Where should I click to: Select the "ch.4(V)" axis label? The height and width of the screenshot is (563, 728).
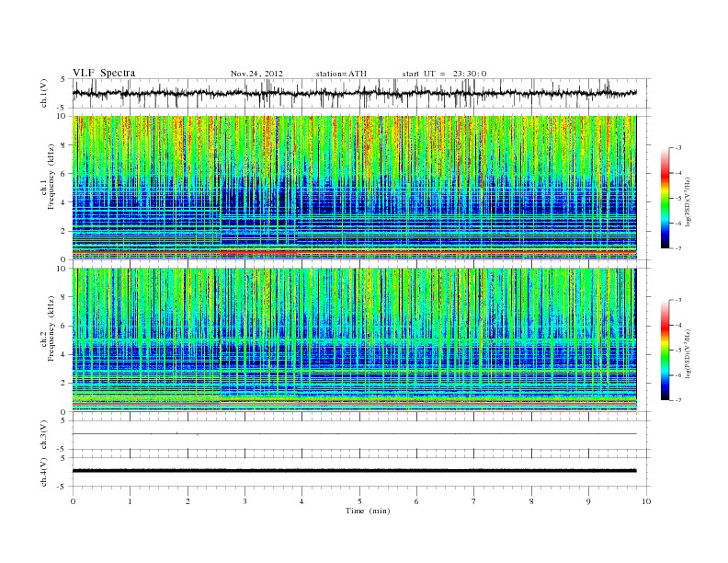[x=44, y=472]
